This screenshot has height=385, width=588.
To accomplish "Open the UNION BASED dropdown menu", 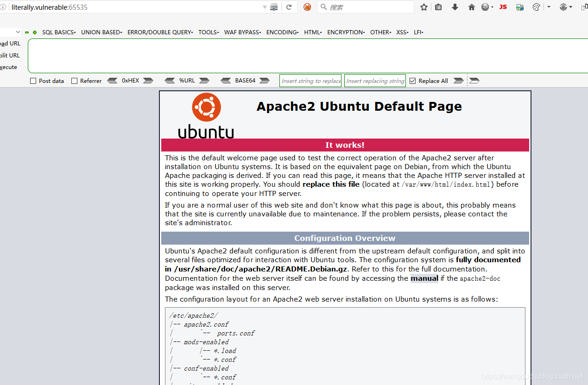I will [101, 32].
